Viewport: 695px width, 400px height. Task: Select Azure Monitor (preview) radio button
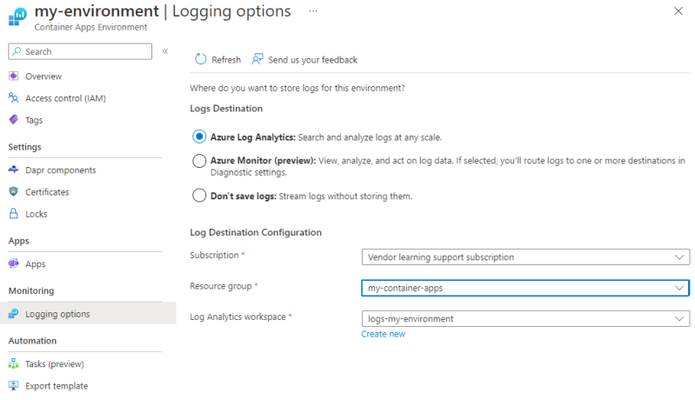[199, 160]
